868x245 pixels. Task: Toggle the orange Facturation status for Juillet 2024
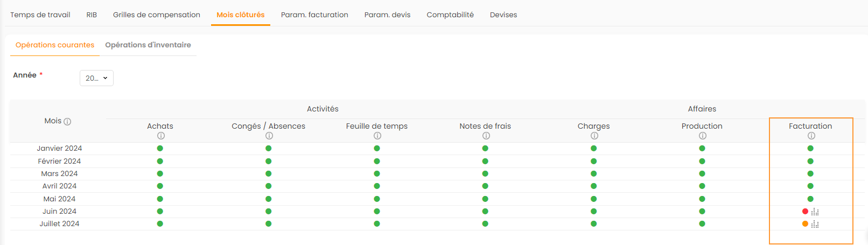(805, 224)
